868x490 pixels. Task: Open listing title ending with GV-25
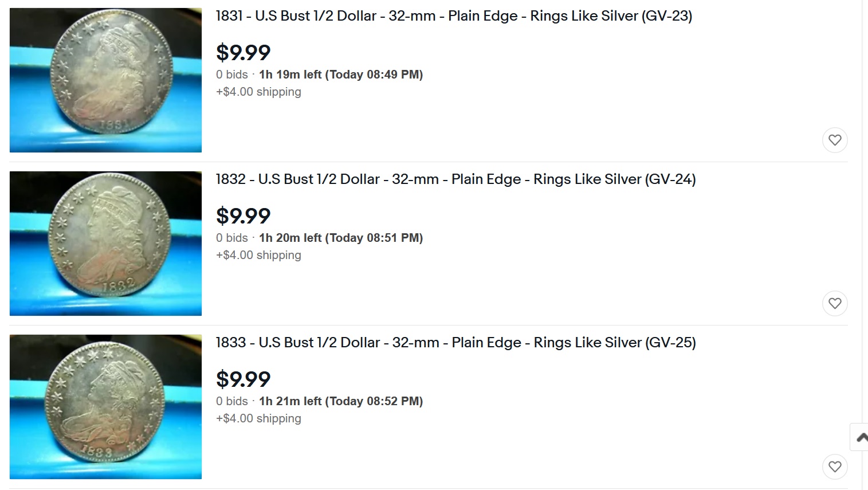(455, 343)
